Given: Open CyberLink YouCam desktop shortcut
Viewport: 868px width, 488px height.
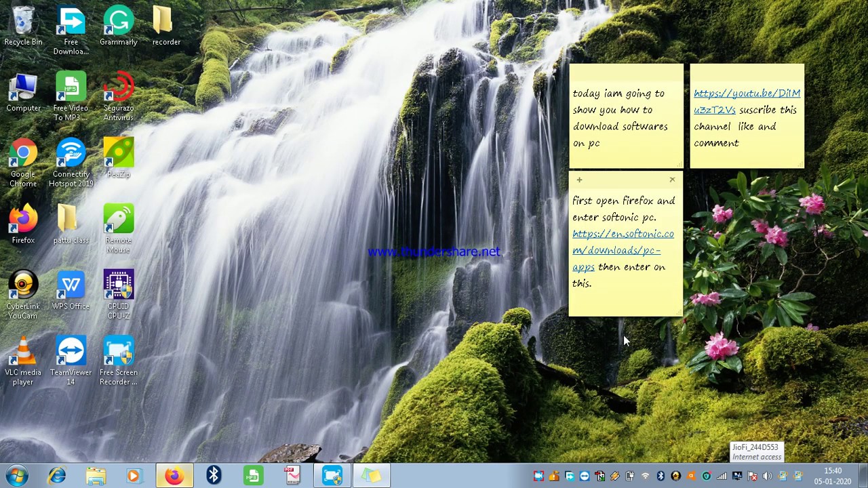Looking at the screenshot, I should [23, 295].
